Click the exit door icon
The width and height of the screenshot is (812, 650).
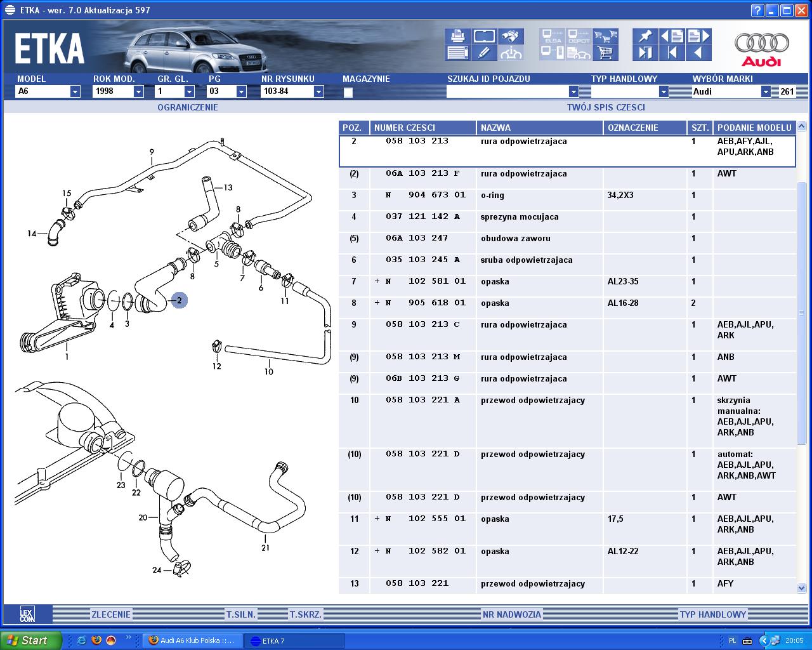coord(645,53)
